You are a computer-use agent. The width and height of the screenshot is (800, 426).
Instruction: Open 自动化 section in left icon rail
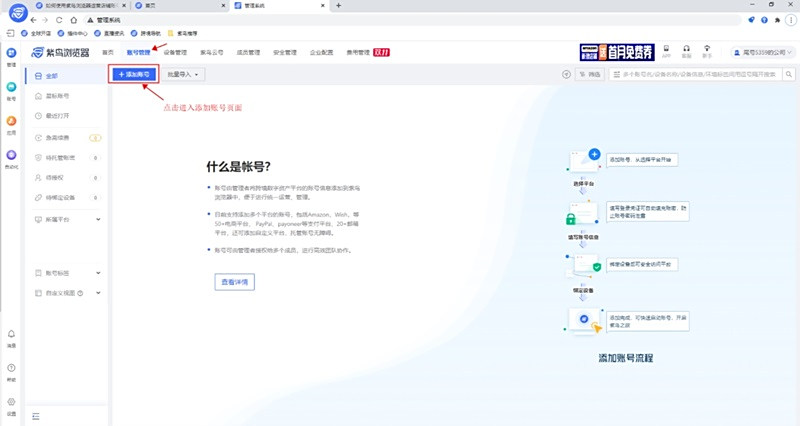(x=11, y=157)
